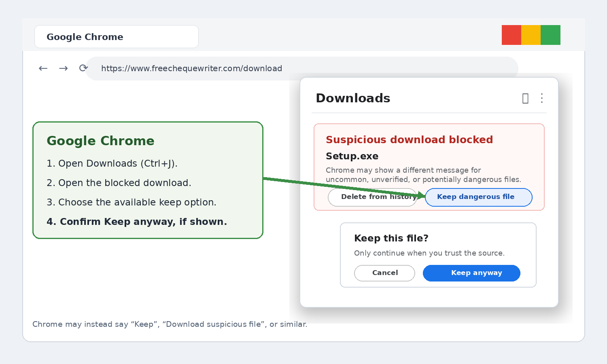
Task: Click the Downloads panel title
Action: 353,98
